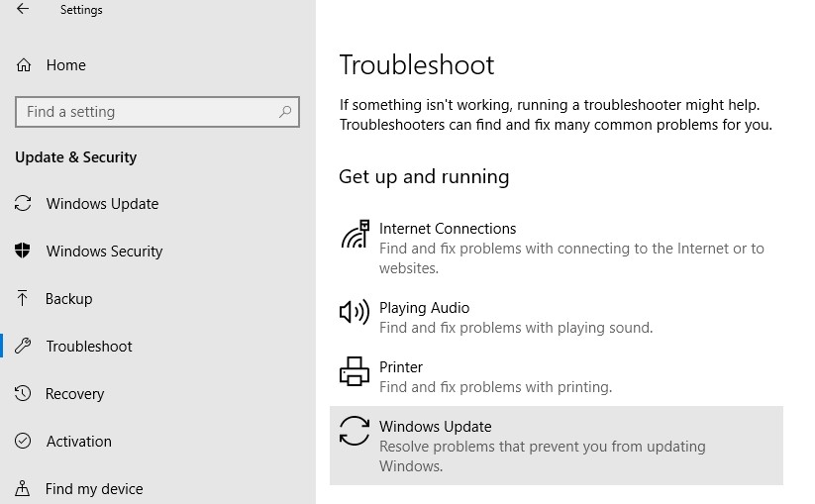
Task: Click the back arrow next to Settings
Action: pos(23,10)
